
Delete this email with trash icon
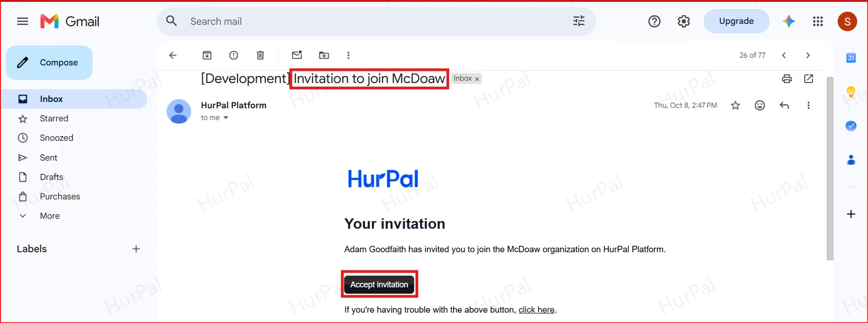(x=260, y=55)
